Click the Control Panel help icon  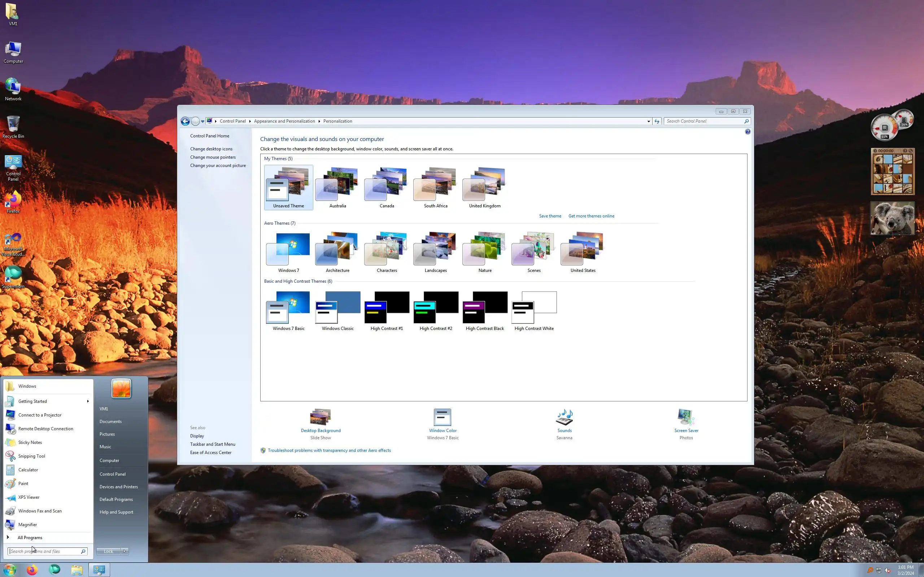click(747, 132)
